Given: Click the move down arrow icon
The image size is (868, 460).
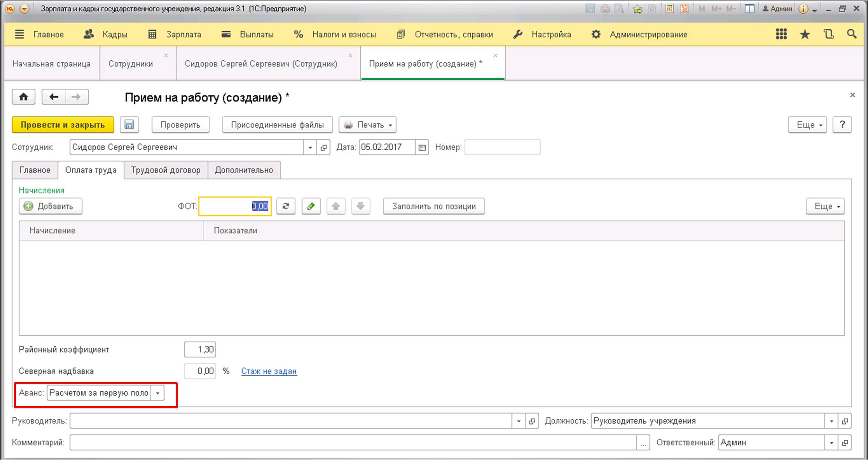Looking at the screenshot, I should 360,206.
